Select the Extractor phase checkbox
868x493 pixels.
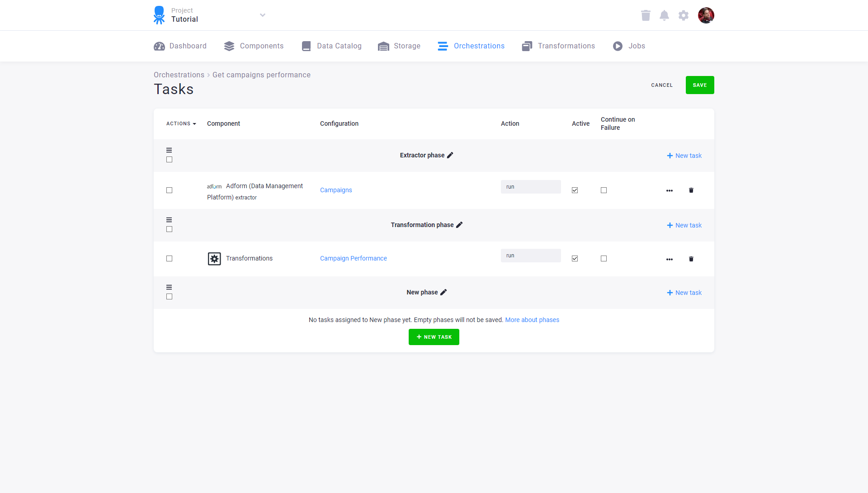point(169,159)
